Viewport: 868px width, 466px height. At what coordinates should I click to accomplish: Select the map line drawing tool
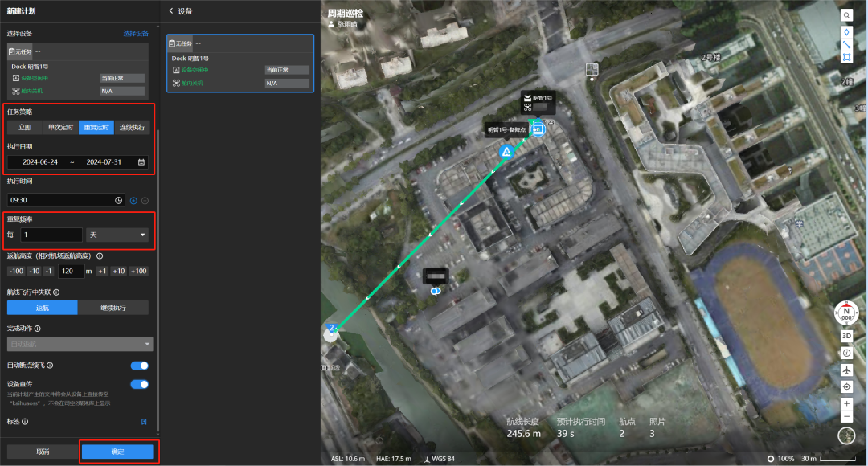click(846, 45)
